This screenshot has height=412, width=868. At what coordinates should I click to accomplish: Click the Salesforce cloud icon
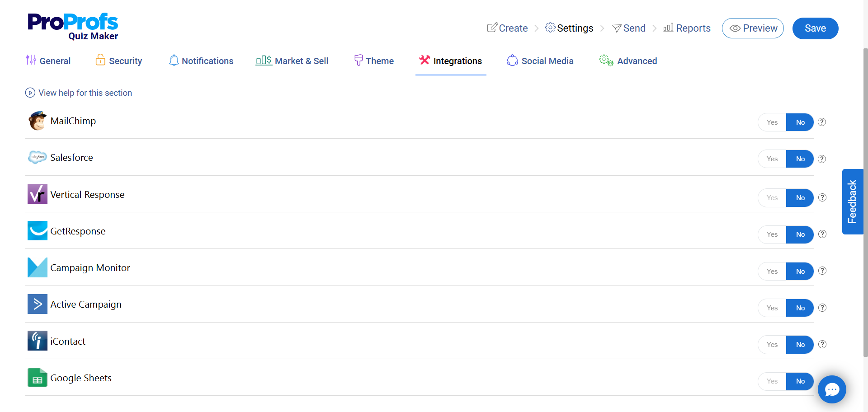click(37, 157)
